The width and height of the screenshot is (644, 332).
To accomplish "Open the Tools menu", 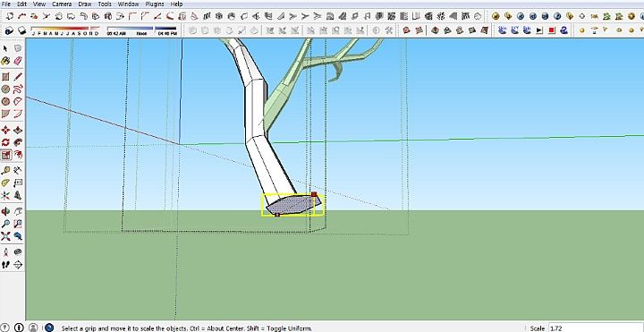I will click(x=105, y=4).
